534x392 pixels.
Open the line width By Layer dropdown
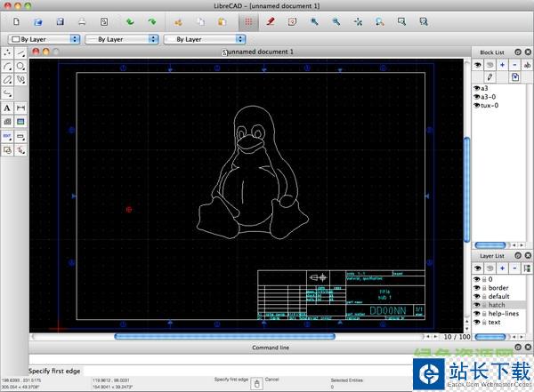(x=121, y=39)
